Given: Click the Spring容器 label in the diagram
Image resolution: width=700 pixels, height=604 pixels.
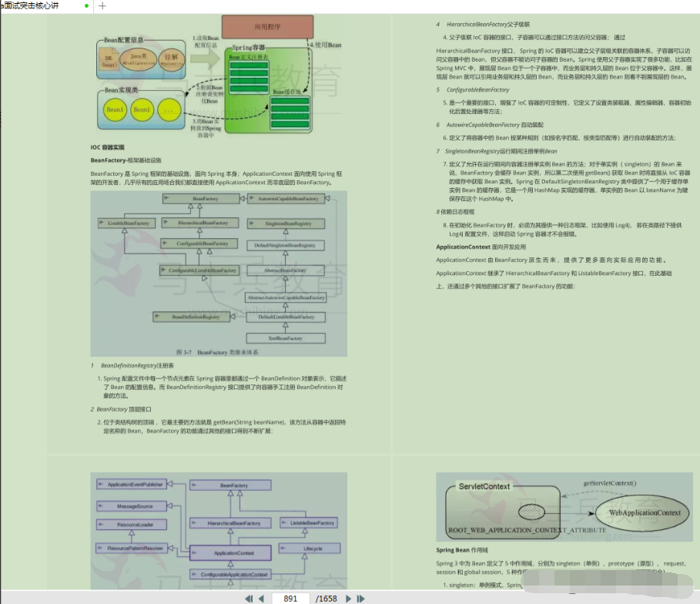Looking at the screenshot, I should pyautogui.click(x=248, y=47).
